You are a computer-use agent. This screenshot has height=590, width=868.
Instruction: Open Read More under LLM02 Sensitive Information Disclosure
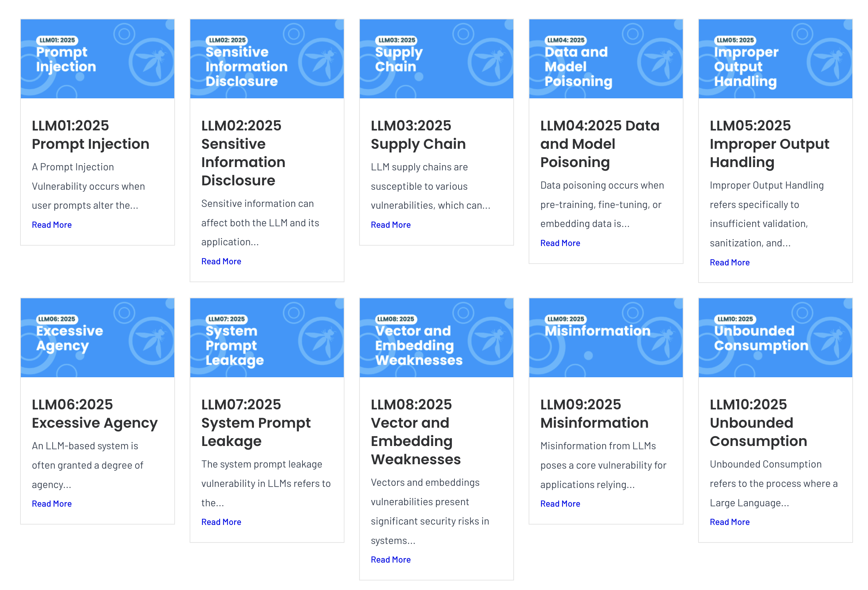click(x=221, y=261)
